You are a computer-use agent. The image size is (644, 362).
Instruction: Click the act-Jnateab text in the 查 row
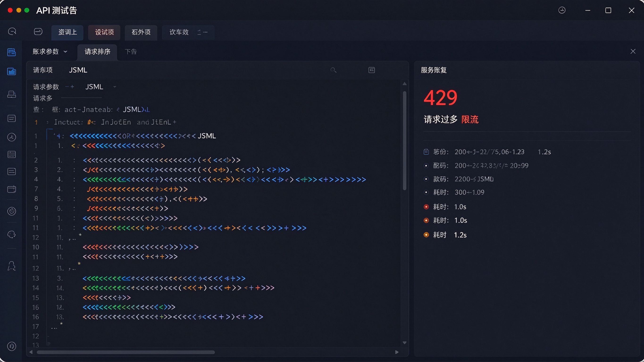[88, 110]
